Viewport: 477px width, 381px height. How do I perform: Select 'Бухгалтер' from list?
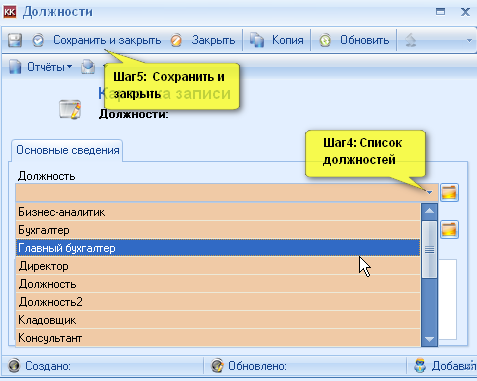coord(218,230)
